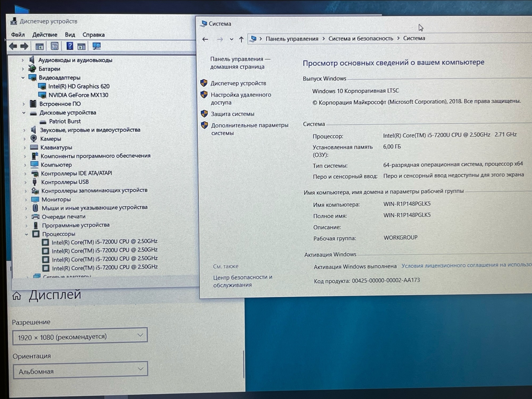Click the blue Help question mark toolbar icon
The height and width of the screenshot is (399, 532).
[x=70, y=46]
